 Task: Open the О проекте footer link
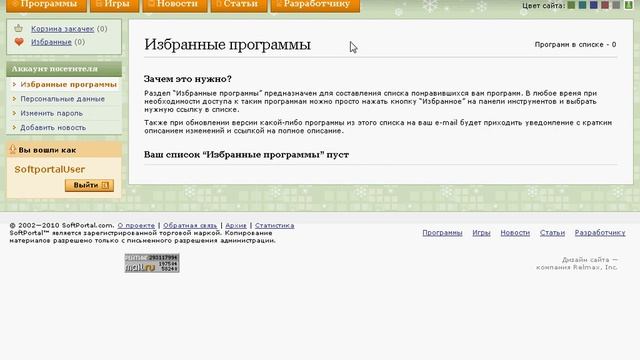(136, 225)
